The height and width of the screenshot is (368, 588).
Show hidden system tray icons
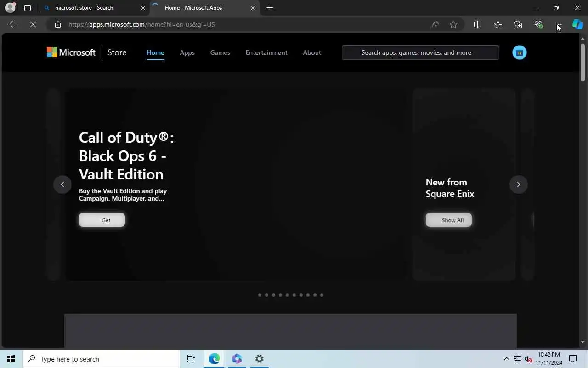506,359
